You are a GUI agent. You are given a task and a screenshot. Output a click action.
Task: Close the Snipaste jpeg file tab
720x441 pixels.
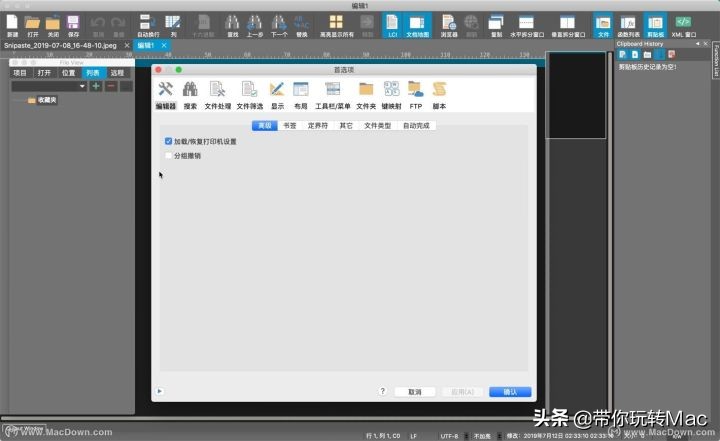point(127,45)
